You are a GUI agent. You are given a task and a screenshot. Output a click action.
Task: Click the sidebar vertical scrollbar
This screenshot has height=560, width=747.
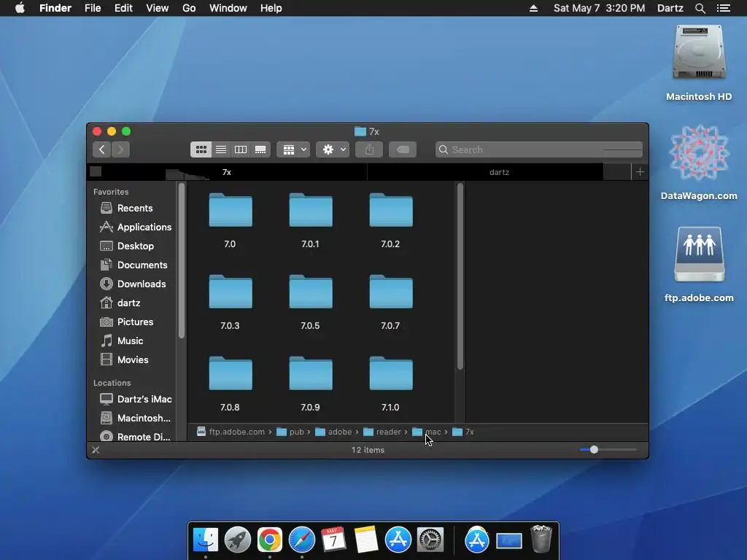182,261
